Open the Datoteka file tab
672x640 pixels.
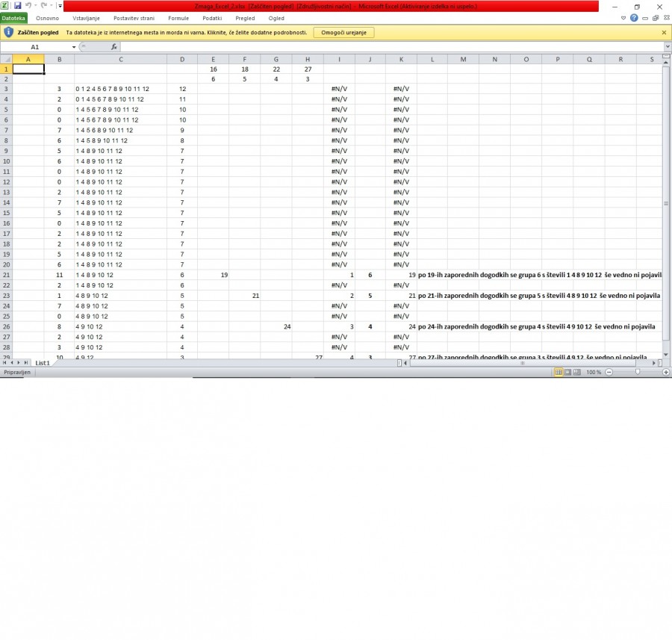[x=13, y=18]
